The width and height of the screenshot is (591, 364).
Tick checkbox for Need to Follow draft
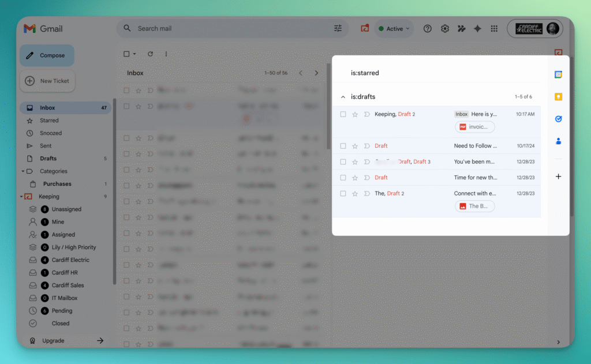343,146
